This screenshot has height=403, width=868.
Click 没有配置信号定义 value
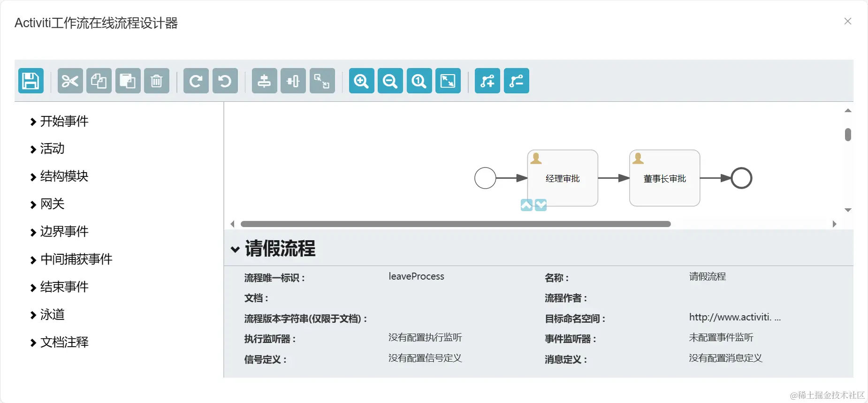pos(425,358)
